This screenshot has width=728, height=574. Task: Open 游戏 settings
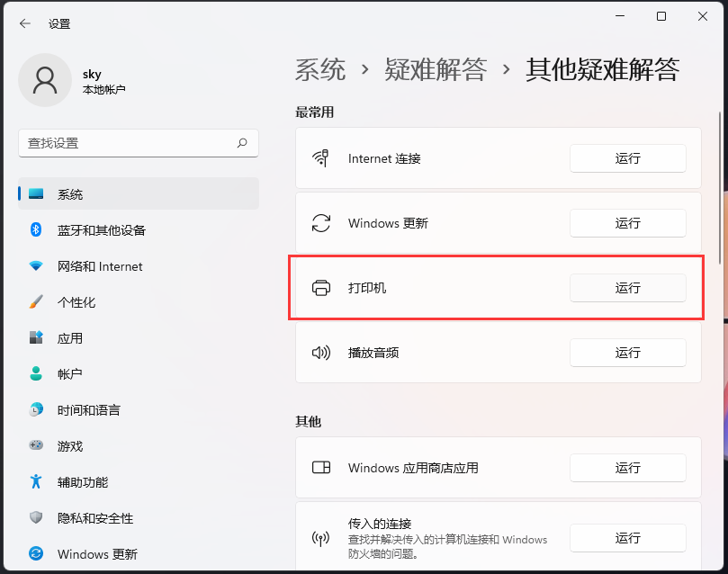[139, 446]
